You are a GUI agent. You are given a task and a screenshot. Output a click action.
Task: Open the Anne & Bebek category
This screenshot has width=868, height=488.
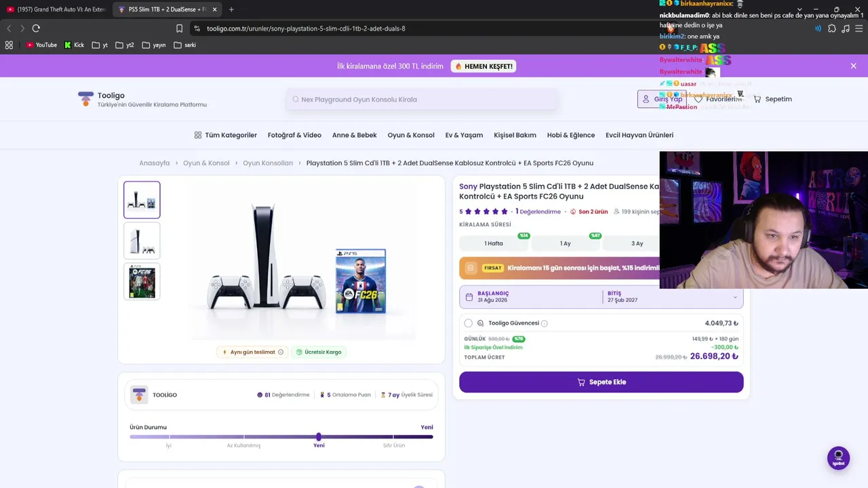[x=355, y=136]
